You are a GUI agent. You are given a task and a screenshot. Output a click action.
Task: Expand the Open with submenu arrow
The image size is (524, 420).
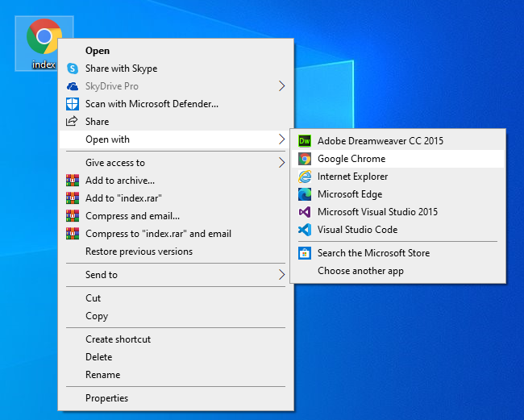[x=281, y=139]
